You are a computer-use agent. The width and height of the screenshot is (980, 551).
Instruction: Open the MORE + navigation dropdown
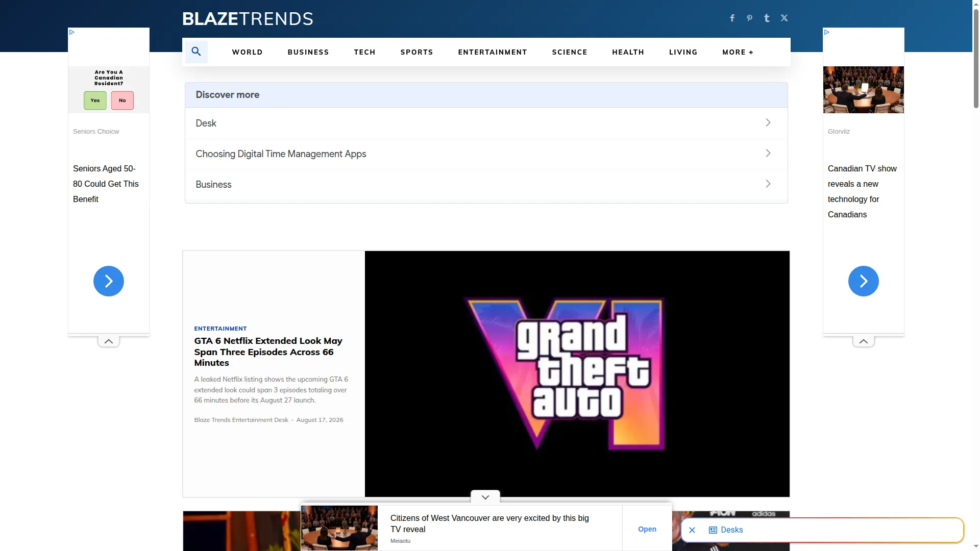click(x=738, y=52)
